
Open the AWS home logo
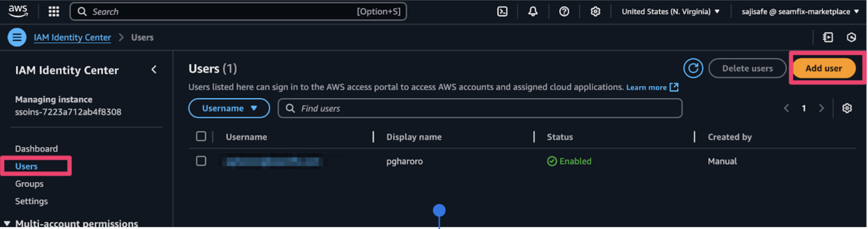point(18,11)
